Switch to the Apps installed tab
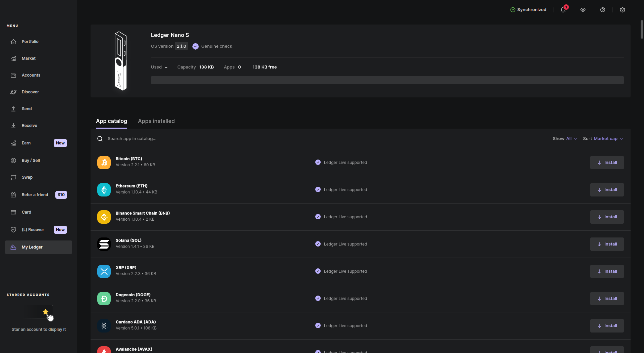This screenshot has height=353, width=644. pos(156,121)
